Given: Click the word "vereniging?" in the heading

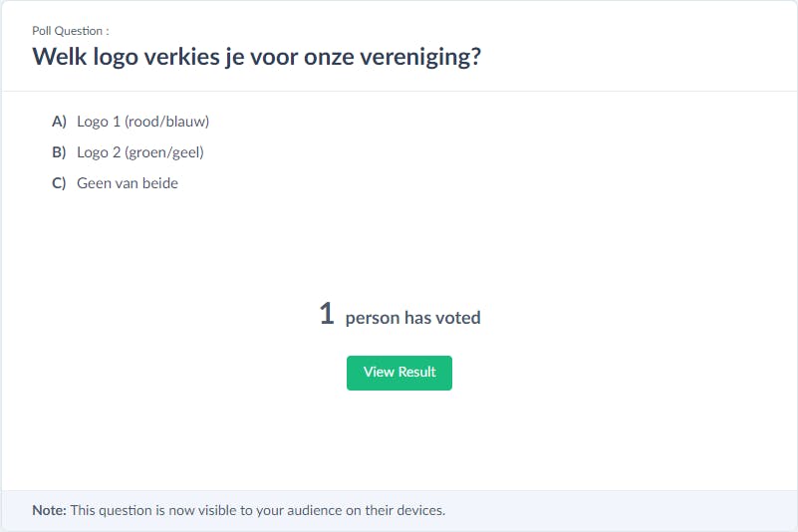Looking at the screenshot, I should pos(420,56).
